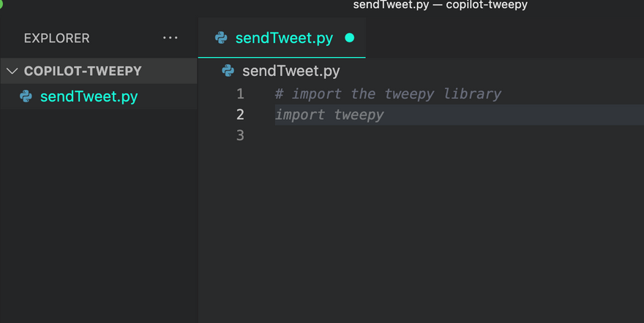Click the Python icon in the breadcrumb bar

pos(228,71)
